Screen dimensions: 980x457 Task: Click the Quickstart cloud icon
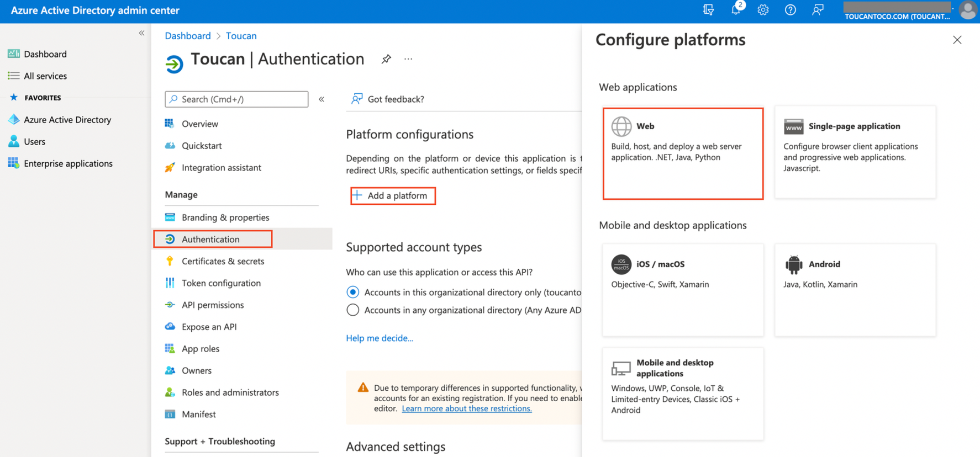pos(170,146)
